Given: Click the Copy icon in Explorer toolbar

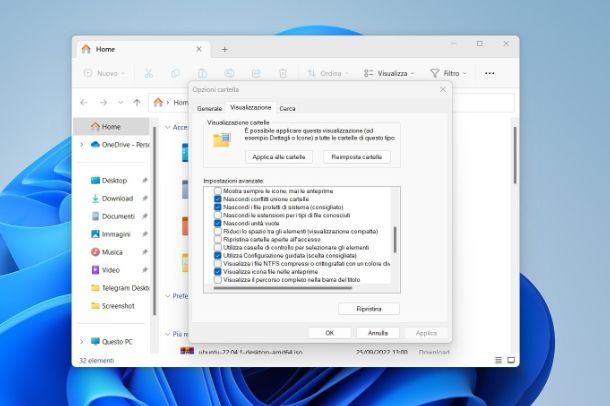Looking at the screenshot, I should (x=175, y=73).
